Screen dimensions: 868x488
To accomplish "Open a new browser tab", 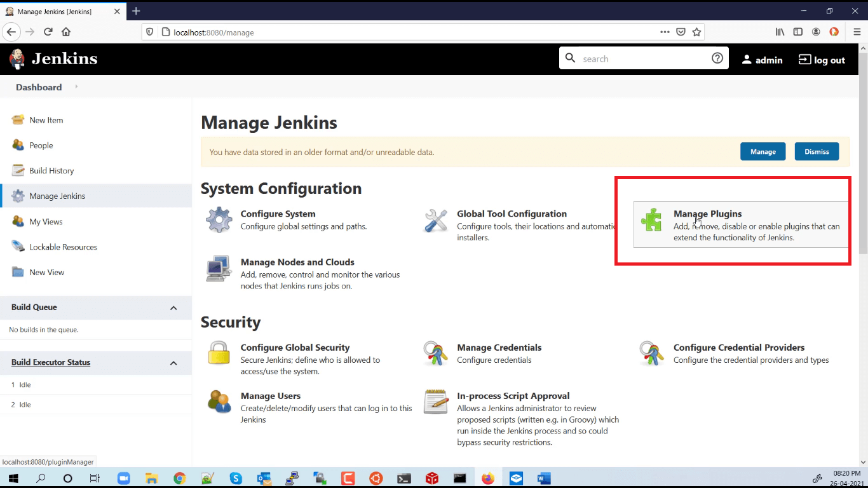I will pyautogui.click(x=136, y=10).
